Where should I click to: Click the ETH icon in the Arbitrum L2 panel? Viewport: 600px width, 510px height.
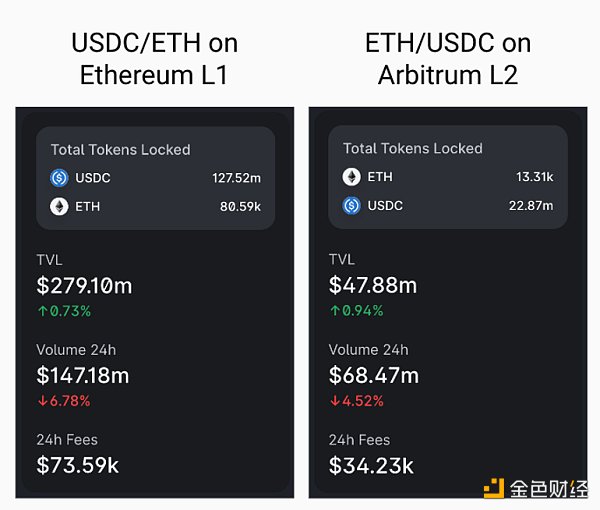tap(351, 177)
